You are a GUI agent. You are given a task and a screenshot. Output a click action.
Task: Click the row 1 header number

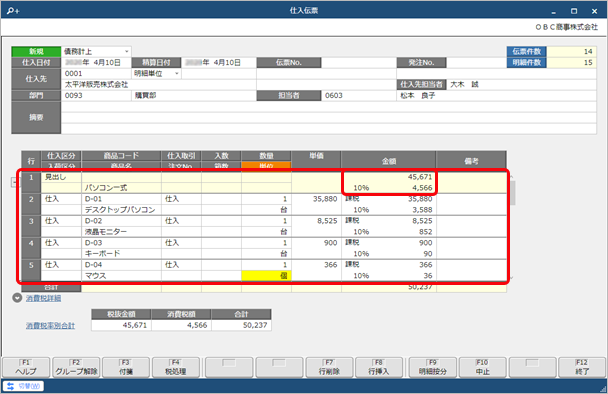(x=31, y=182)
